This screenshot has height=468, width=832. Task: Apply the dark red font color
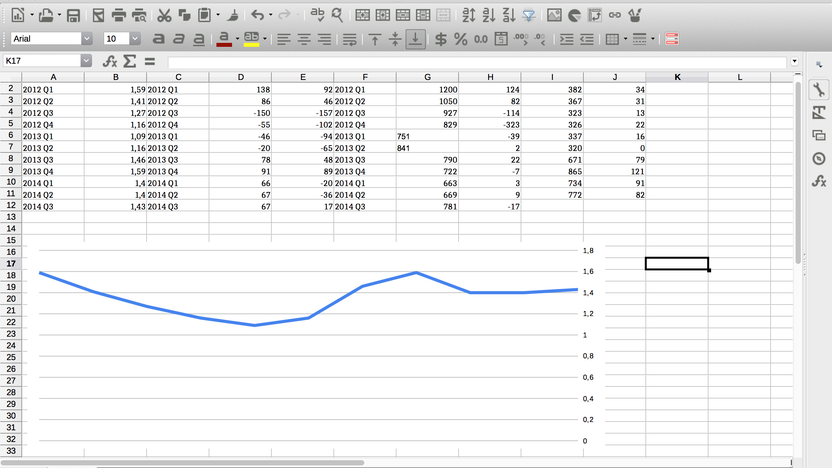(x=224, y=39)
